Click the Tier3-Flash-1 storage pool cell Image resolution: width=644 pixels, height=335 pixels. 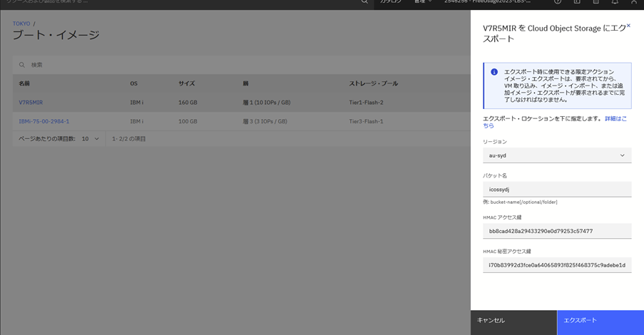coord(366,121)
